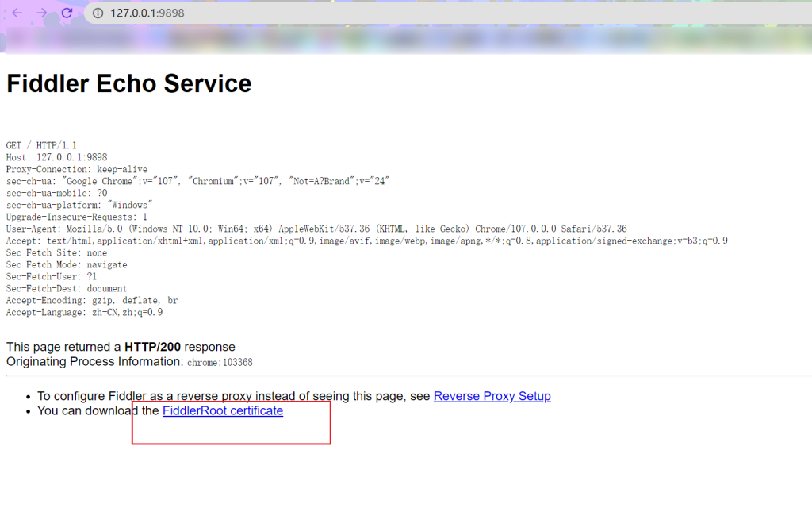The height and width of the screenshot is (508, 812).
Task: Reload the Fiddler Echo Service page
Action: point(67,13)
